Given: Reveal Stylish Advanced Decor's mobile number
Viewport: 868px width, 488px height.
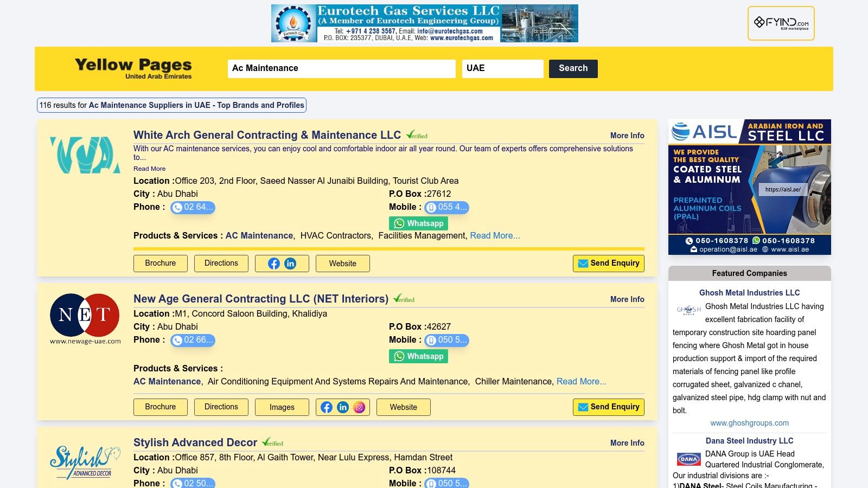Looking at the screenshot, I should click(447, 483).
